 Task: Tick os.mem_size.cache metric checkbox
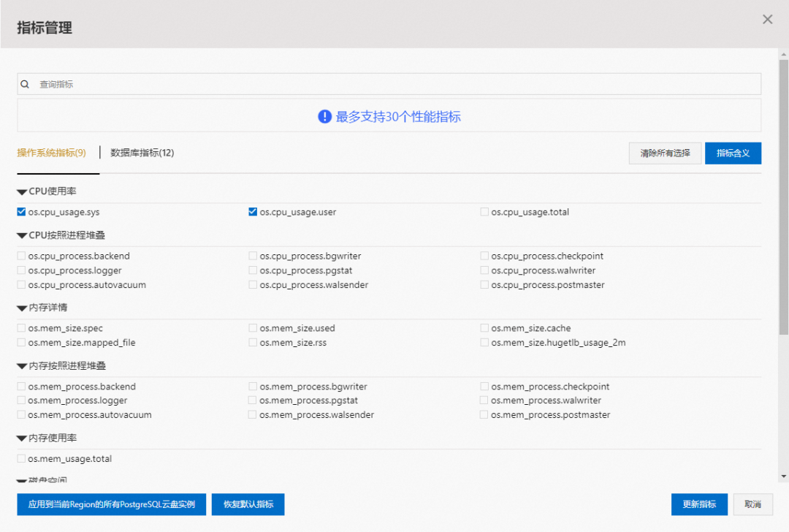point(484,328)
